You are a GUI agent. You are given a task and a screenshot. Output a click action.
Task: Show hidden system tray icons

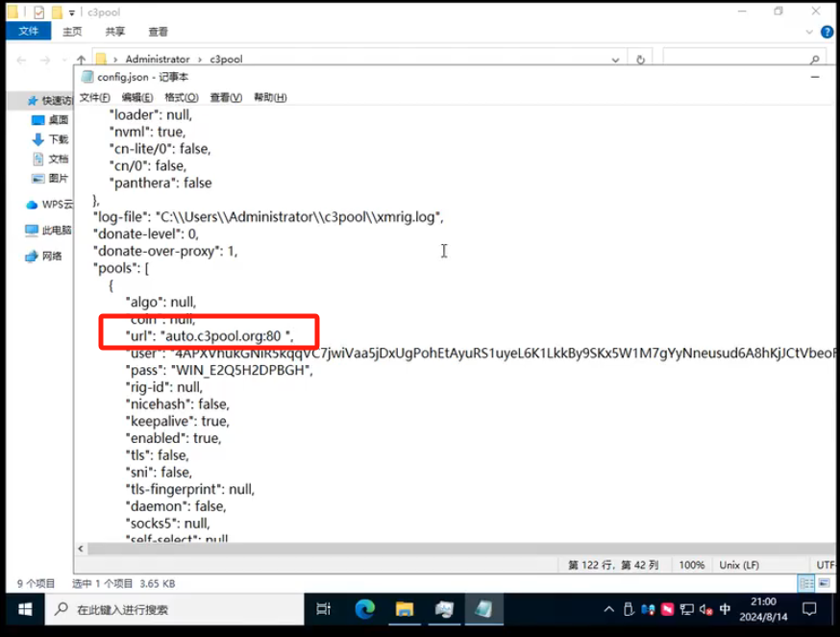point(609,609)
